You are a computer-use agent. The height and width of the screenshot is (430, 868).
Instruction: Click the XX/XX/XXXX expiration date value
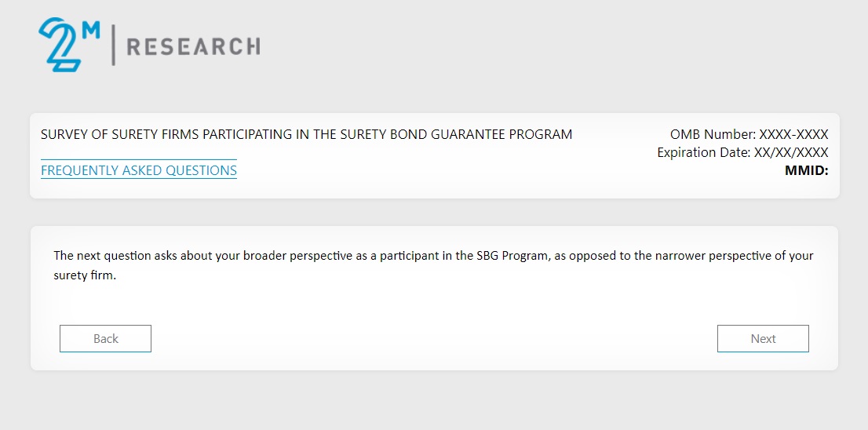pyautogui.click(x=791, y=152)
